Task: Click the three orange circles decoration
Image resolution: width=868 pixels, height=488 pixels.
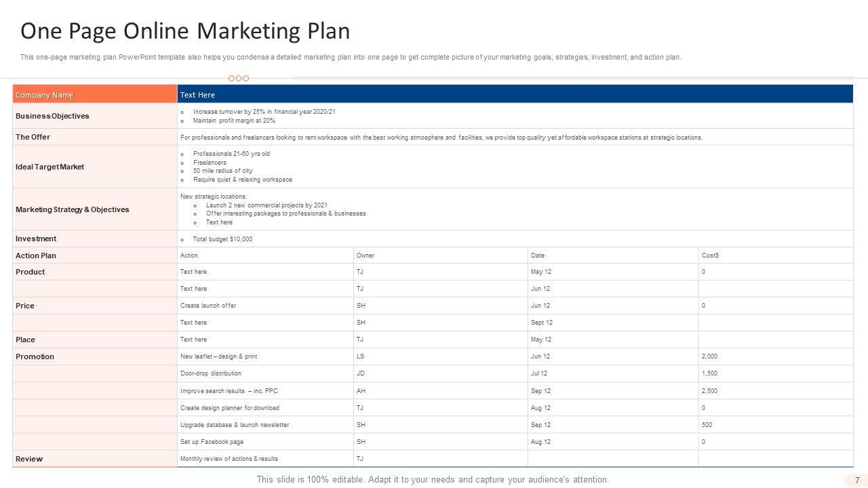Action: pos(239,78)
